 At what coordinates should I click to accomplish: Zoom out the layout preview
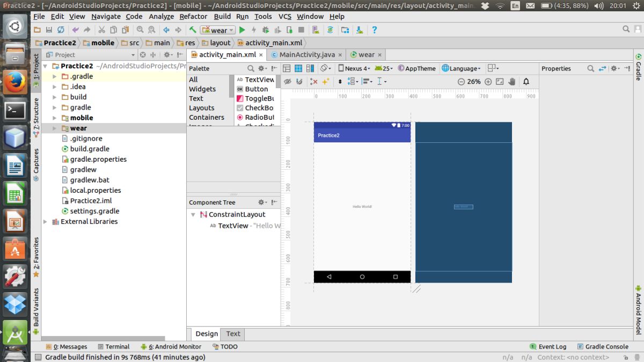461,82
